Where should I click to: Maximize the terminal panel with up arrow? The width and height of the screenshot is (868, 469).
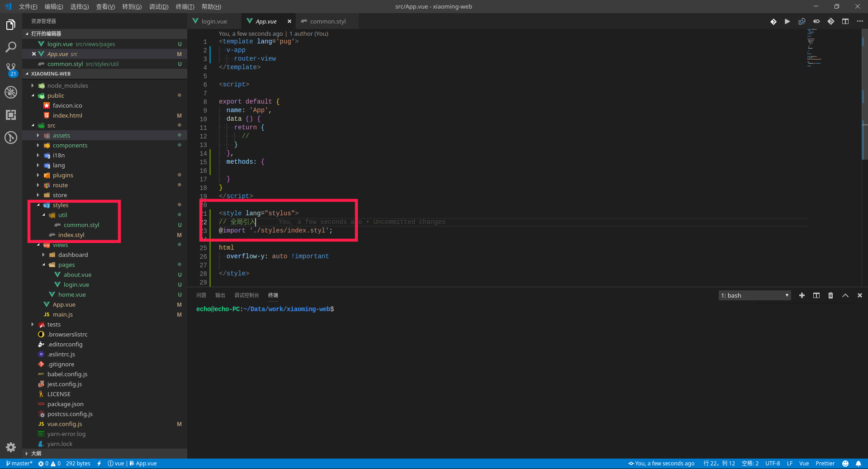point(845,295)
